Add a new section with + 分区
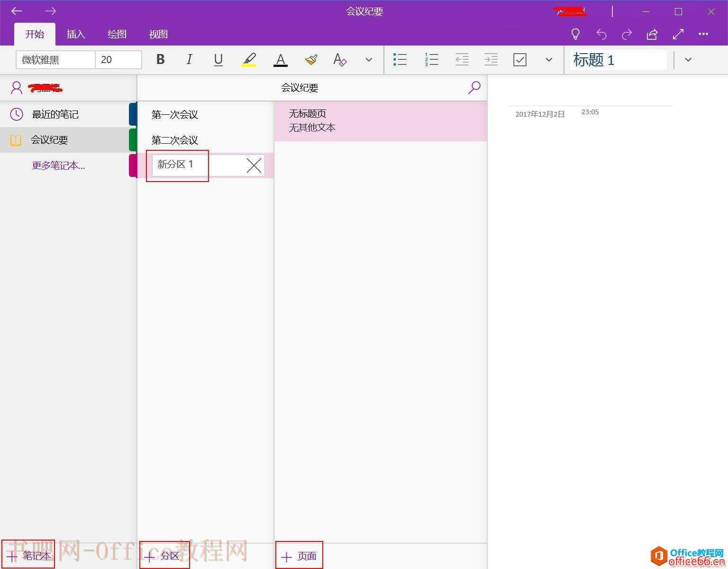 (164, 556)
